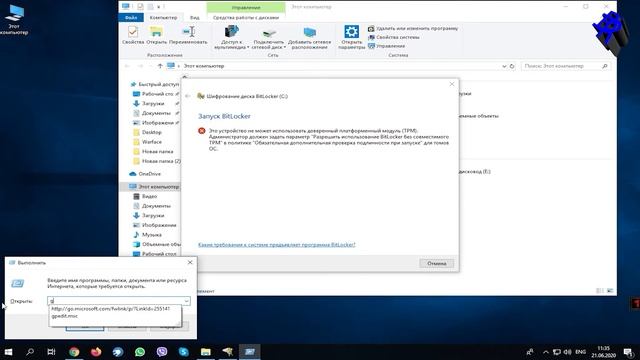Show hidden tray icons chevron

546,352
